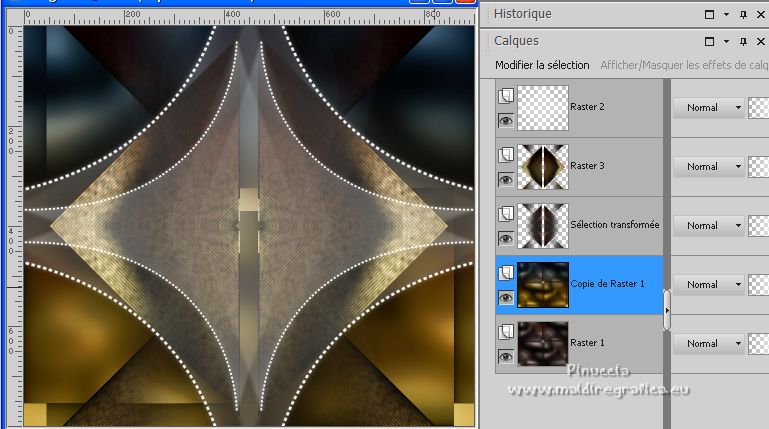This screenshot has width=769, height=429.
Task: Change blend mode of Copie de Raster 1
Action: [x=709, y=285]
